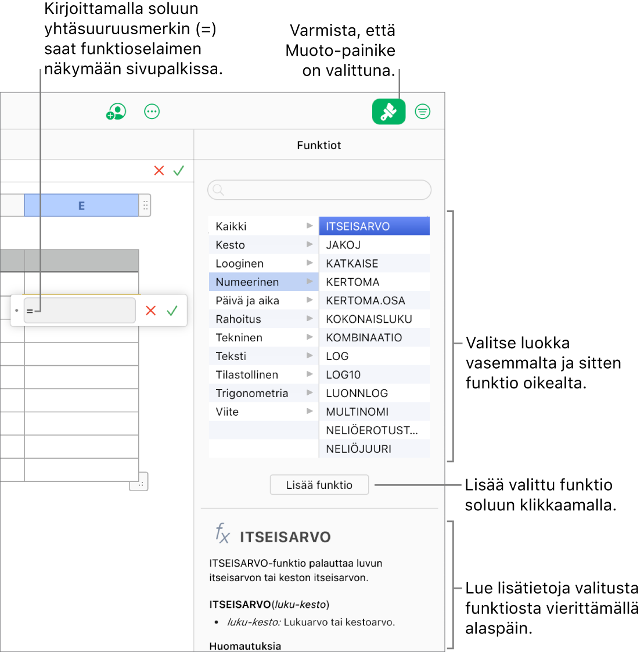Select the JAKOJ function

coord(375,244)
